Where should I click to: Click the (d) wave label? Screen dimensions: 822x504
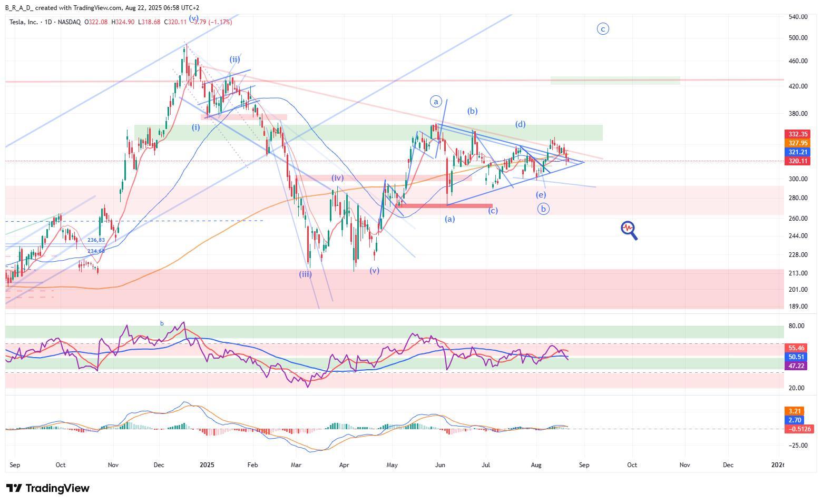pyautogui.click(x=520, y=124)
